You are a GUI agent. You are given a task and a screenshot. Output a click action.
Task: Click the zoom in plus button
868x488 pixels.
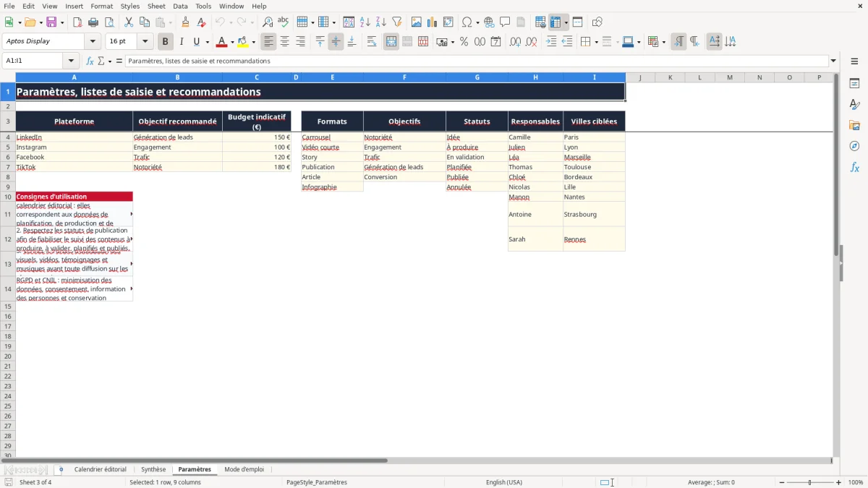pyautogui.click(x=838, y=482)
